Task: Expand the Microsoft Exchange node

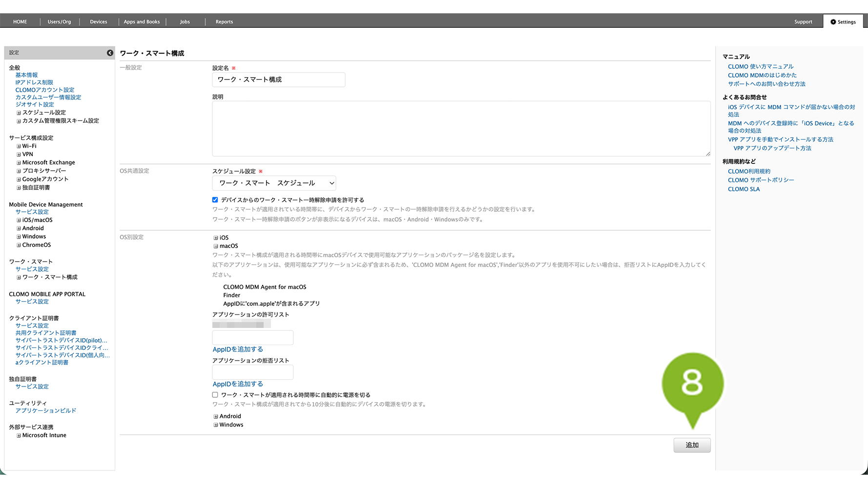Action: (19, 163)
